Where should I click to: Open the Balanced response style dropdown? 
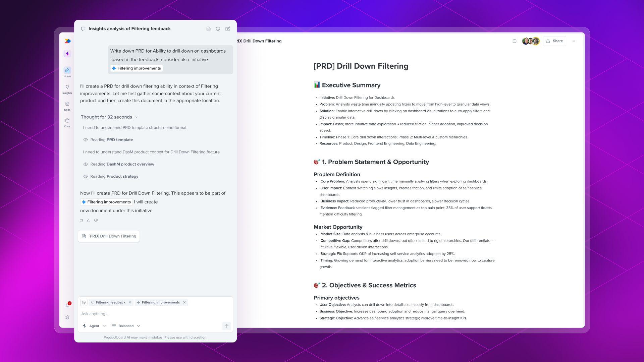tap(126, 325)
